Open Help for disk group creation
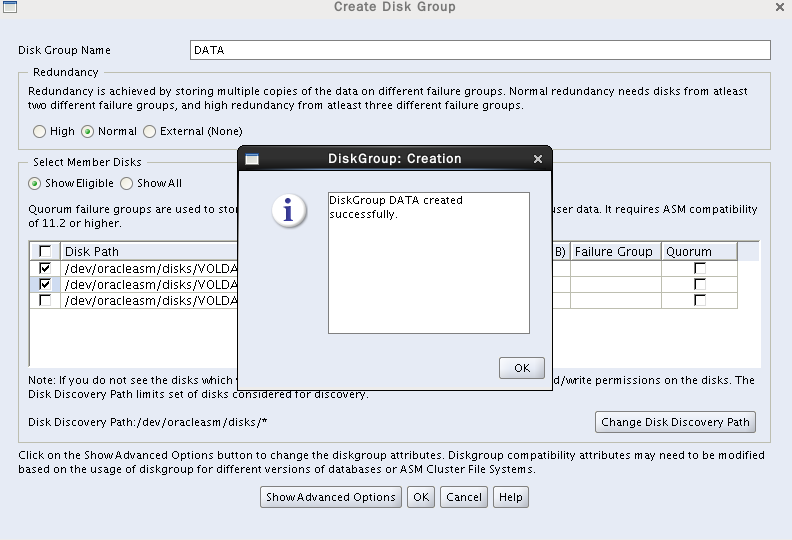Viewport: 792px width, 540px height. tap(510, 497)
